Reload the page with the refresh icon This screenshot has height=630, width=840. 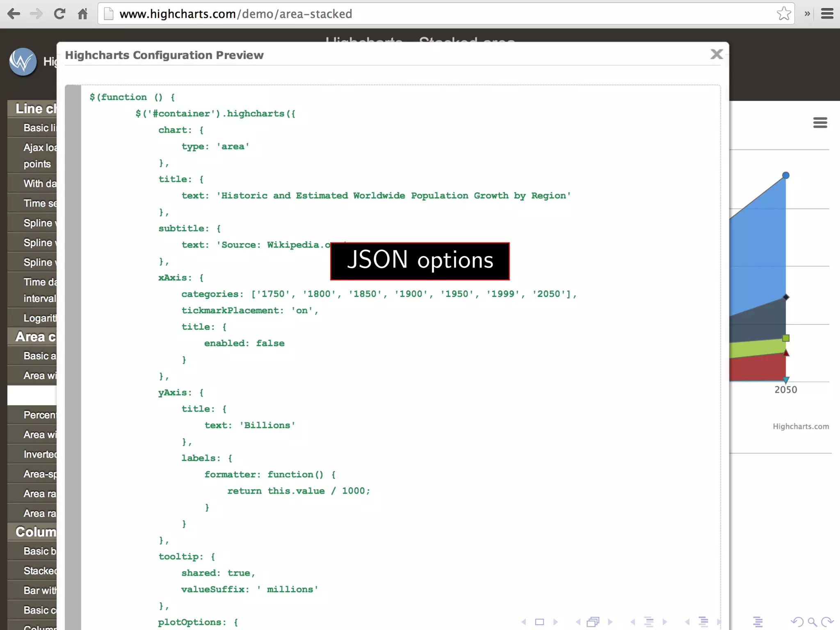click(59, 14)
